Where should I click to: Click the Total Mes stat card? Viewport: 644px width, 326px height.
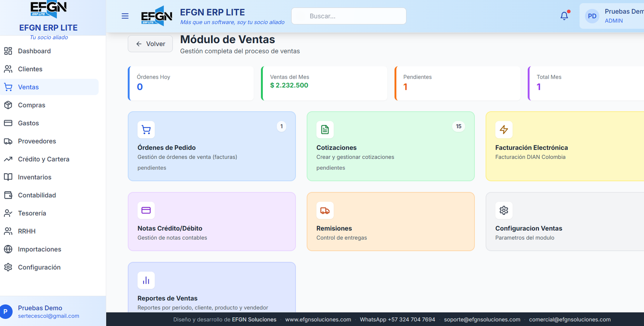coord(586,83)
